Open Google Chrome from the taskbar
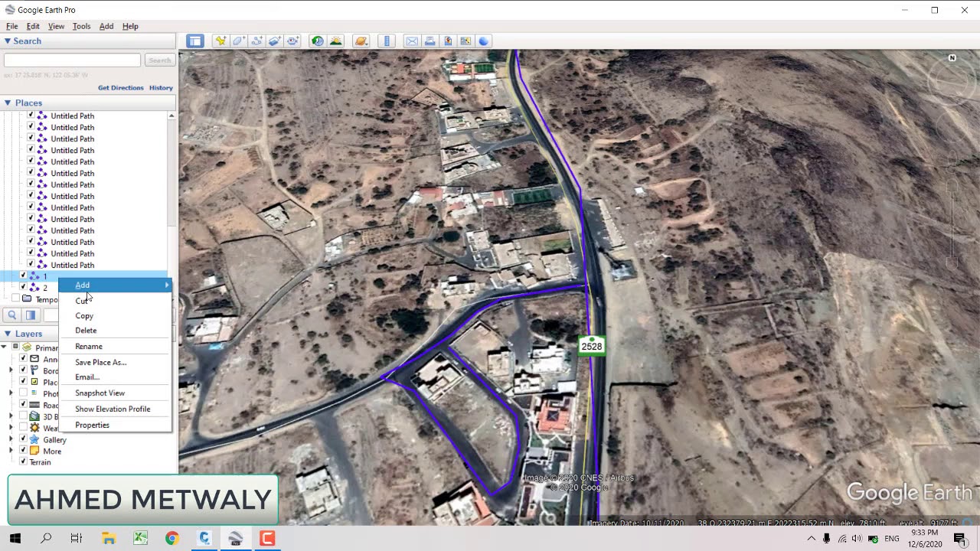 171,539
